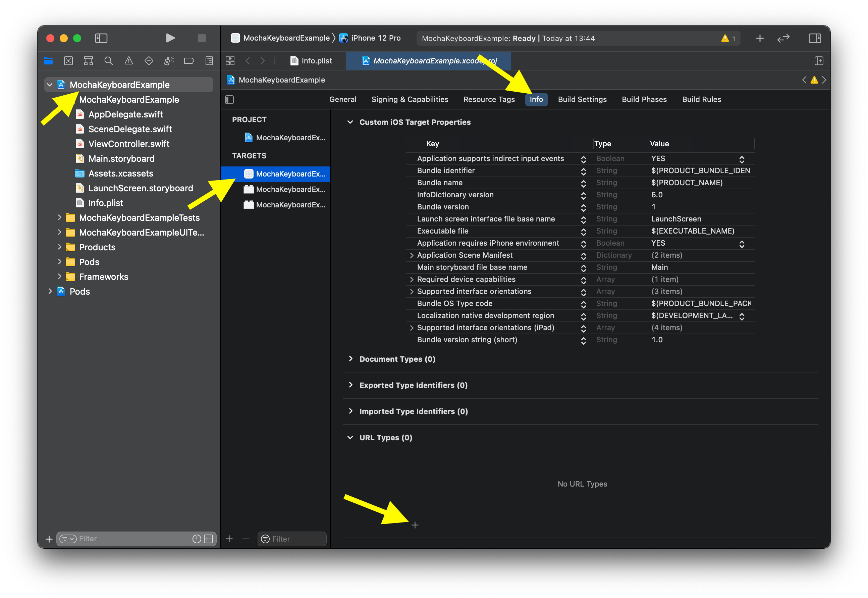Show only source-controlled files
868x598 pixels.
point(208,539)
